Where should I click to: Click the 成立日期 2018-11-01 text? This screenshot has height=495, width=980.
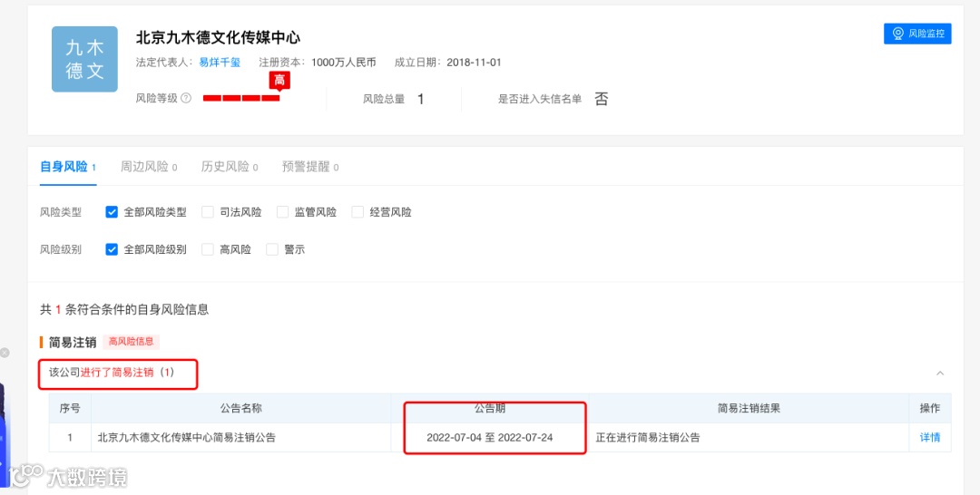point(447,63)
